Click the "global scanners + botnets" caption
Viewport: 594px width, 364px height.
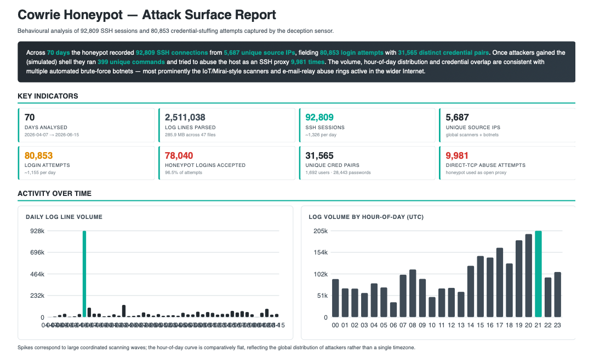click(472, 135)
